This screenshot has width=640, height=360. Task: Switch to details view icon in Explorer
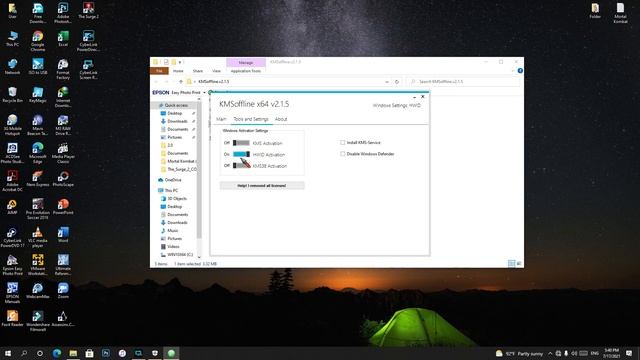pos(511,264)
